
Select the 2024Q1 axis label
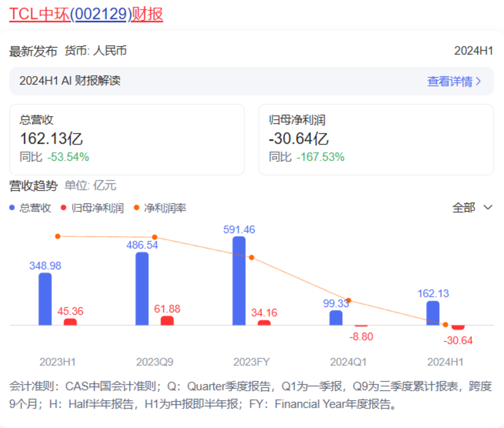tap(348, 362)
